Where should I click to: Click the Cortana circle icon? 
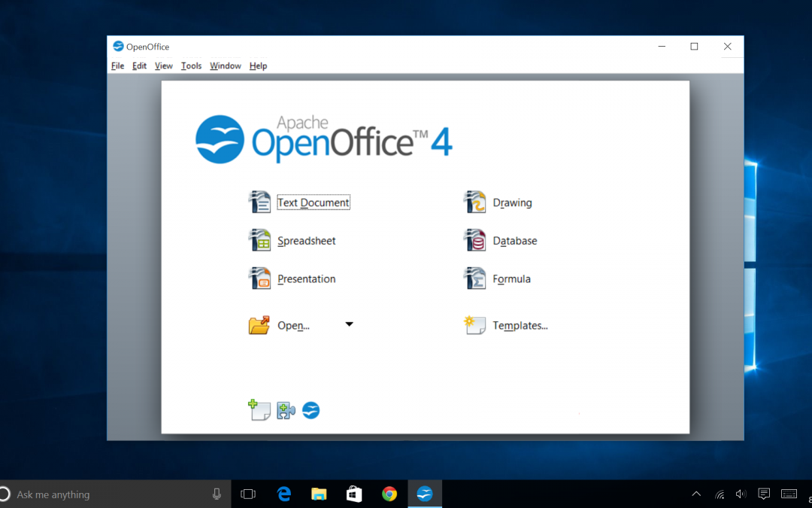(x=5, y=494)
